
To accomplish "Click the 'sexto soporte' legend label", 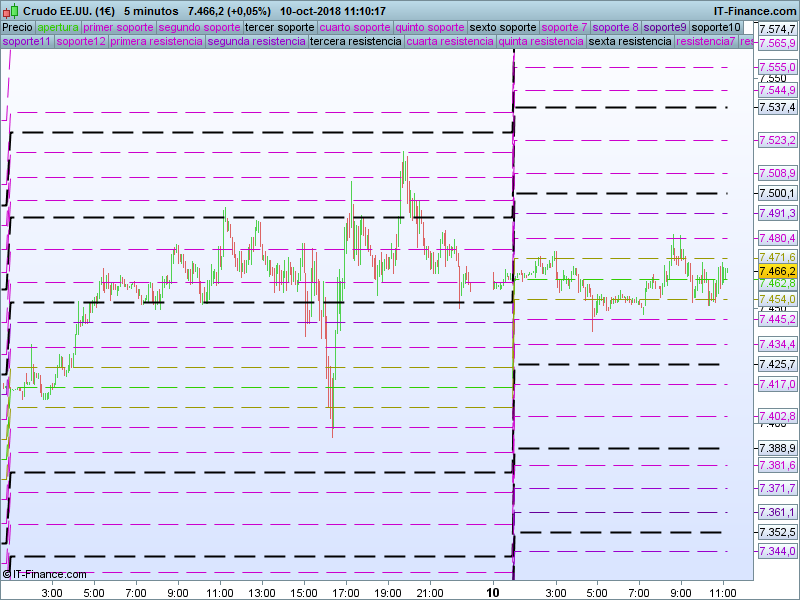I will [503, 27].
